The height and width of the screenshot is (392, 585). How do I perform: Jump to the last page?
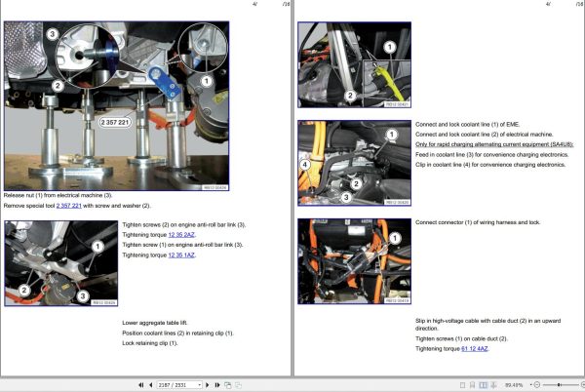pos(217,385)
